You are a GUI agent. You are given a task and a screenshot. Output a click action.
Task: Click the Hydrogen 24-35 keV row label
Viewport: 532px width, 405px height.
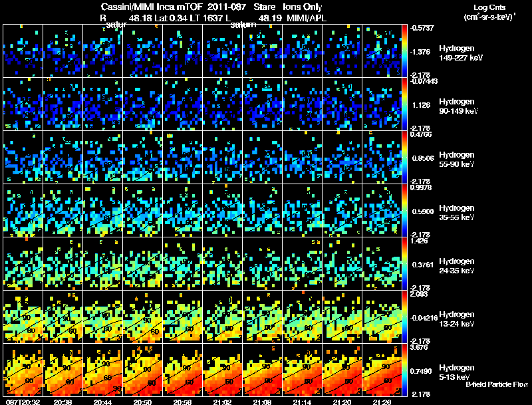[457, 266]
